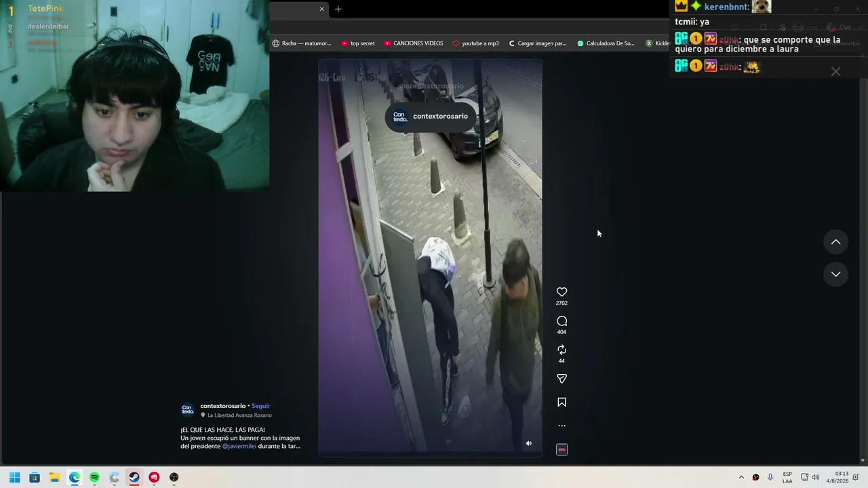Toggle the video sound speaker icon

529,443
